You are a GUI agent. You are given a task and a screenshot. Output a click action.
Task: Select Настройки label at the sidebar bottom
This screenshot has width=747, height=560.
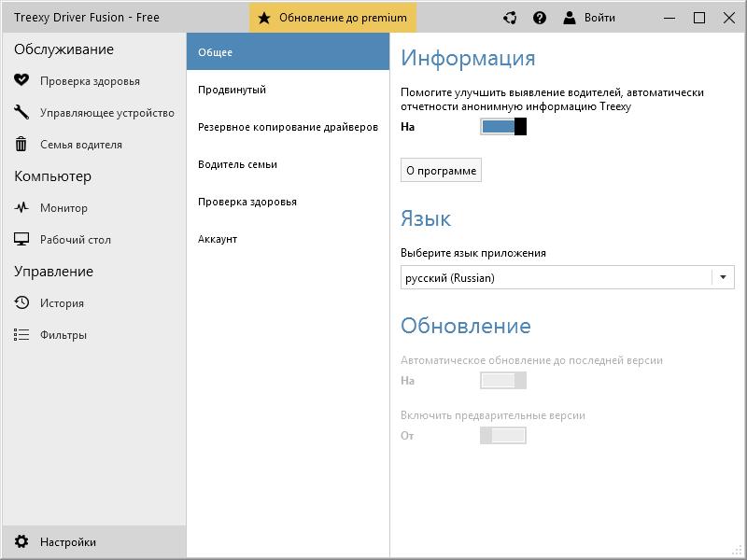[68, 542]
